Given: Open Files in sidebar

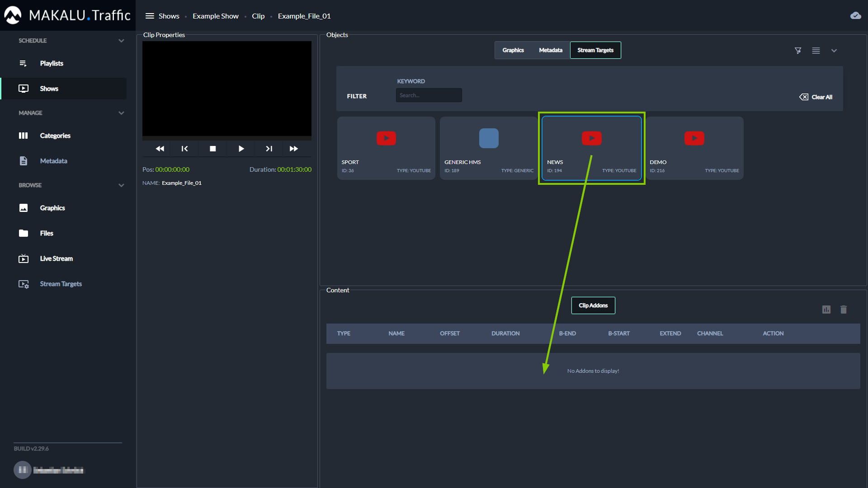Looking at the screenshot, I should pyautogui.click(x=63, y=233).
